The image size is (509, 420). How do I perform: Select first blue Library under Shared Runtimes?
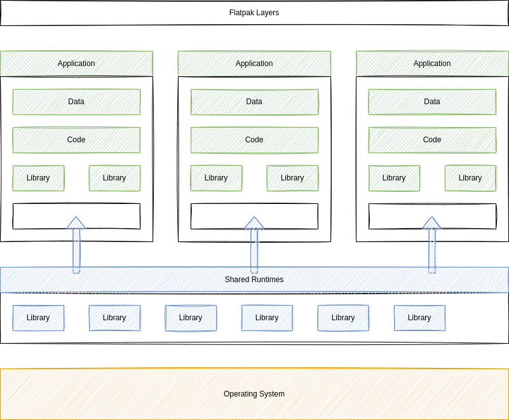pos(38,318)
